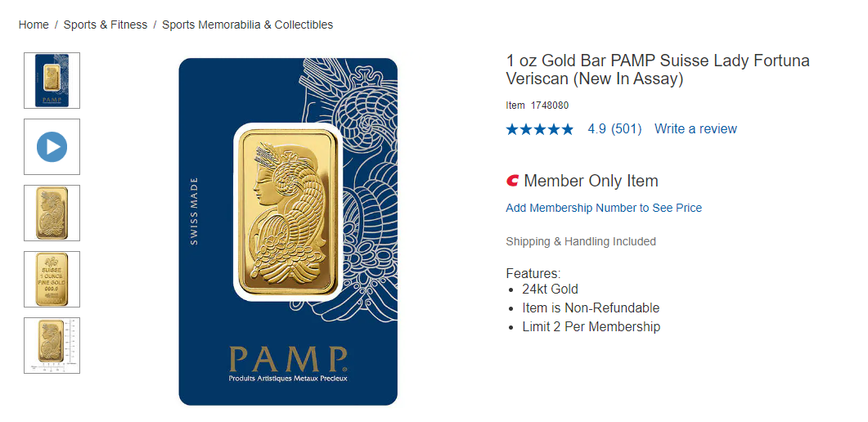Play the product video thumbnail
This screenshot has height=422, width=868.
[52, 147]
